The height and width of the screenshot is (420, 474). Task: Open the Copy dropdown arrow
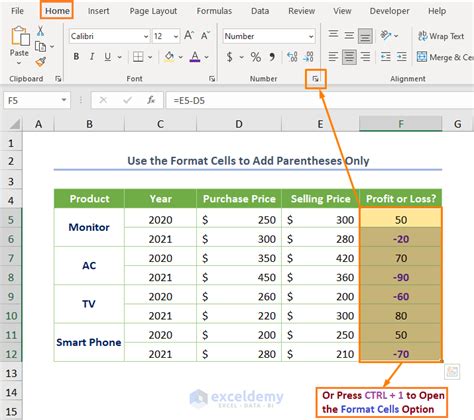click(52, 47)
